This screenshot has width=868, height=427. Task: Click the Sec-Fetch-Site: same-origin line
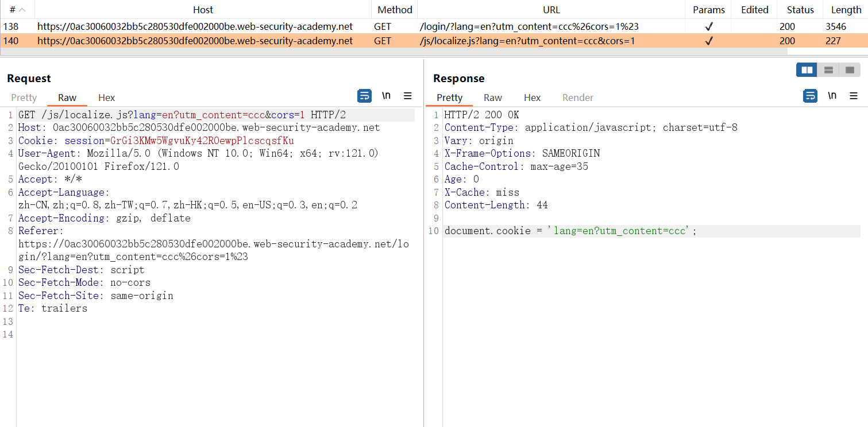pyautogui.click(x=96, y=296)
